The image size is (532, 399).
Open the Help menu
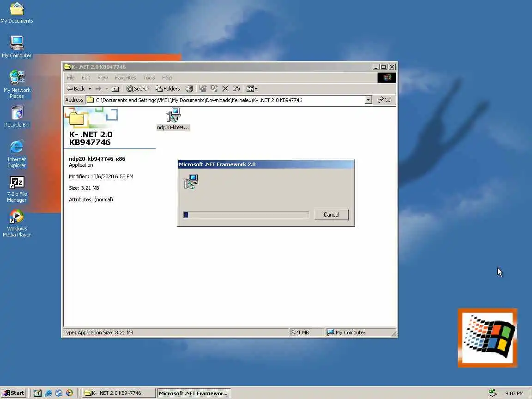167,78
